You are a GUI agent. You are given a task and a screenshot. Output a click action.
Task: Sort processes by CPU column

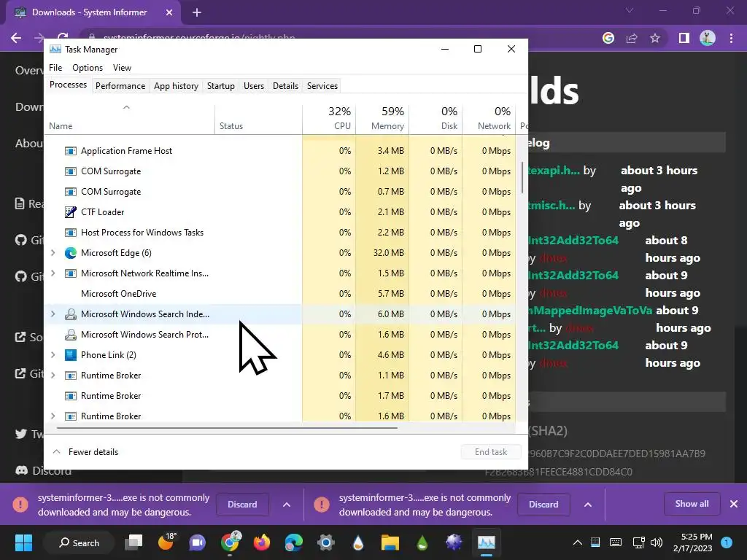click(x=329, y=117)
